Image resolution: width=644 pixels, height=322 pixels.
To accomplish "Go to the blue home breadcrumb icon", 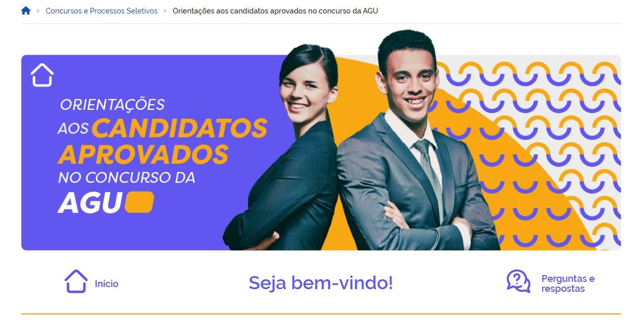I will [26, 10].
